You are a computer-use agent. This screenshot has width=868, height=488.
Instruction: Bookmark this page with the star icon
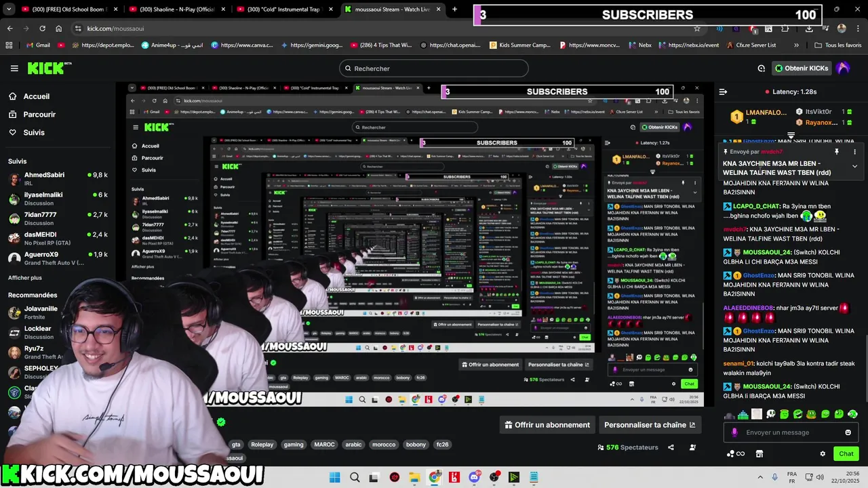click(x=696, y=28)
